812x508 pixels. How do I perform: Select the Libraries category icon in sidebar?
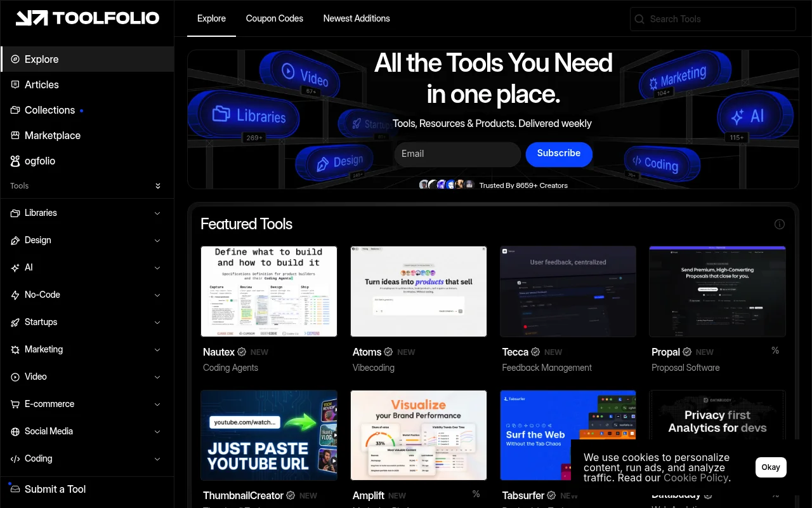[15, 213]
